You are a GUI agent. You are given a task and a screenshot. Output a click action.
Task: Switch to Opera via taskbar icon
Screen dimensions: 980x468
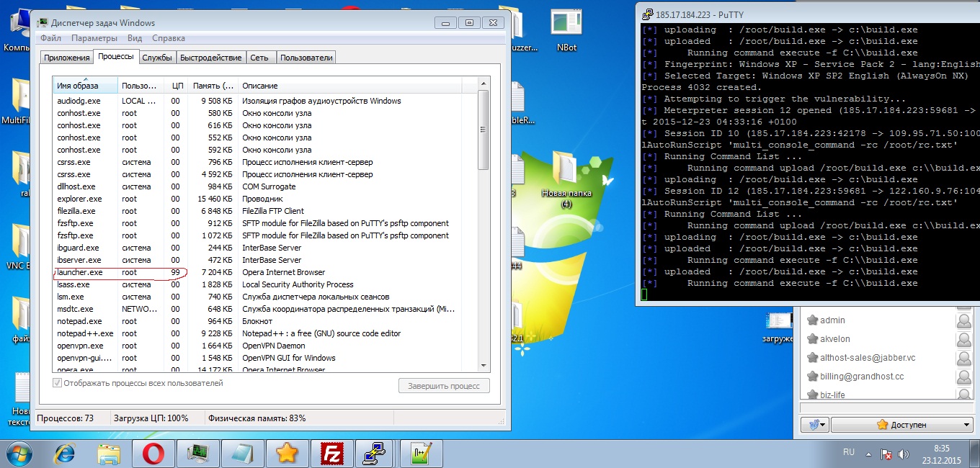[x=153, y=454]
